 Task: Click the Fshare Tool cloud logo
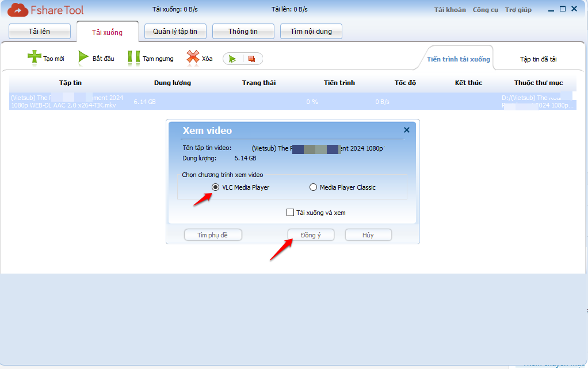pyautogui.click(x=18, y=10)
